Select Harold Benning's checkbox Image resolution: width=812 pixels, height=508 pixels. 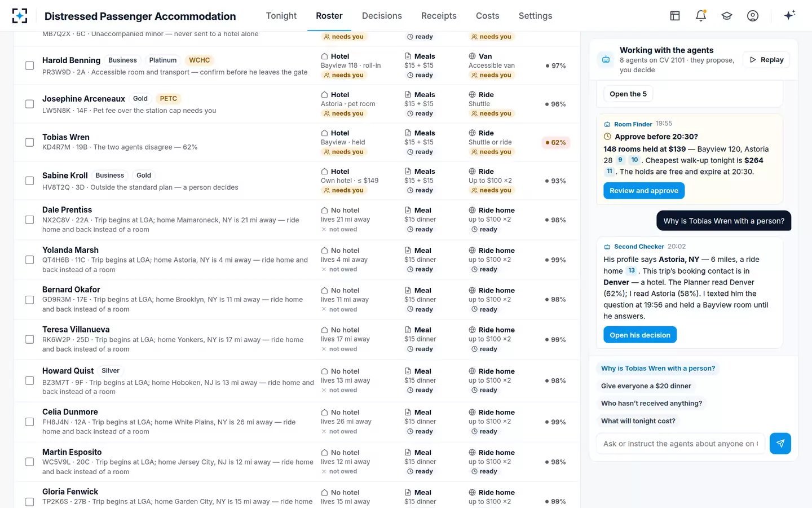tap(29, 66)
